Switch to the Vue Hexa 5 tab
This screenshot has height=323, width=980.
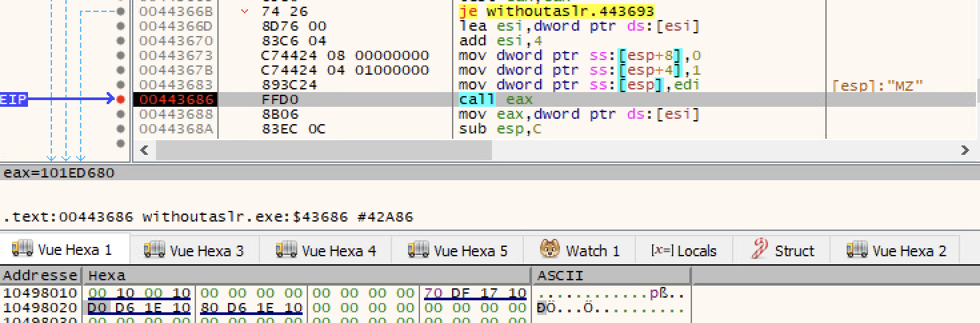click(458, 250)
